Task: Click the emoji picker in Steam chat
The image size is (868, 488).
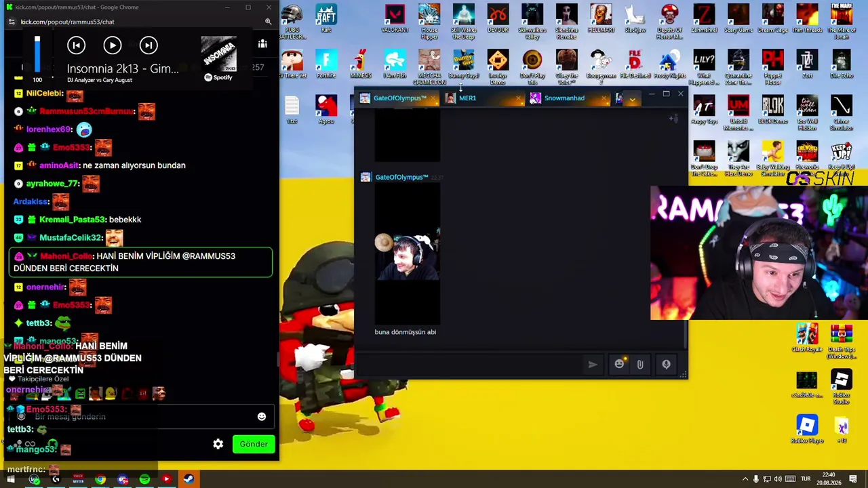Action: click(x=619, y=365)
